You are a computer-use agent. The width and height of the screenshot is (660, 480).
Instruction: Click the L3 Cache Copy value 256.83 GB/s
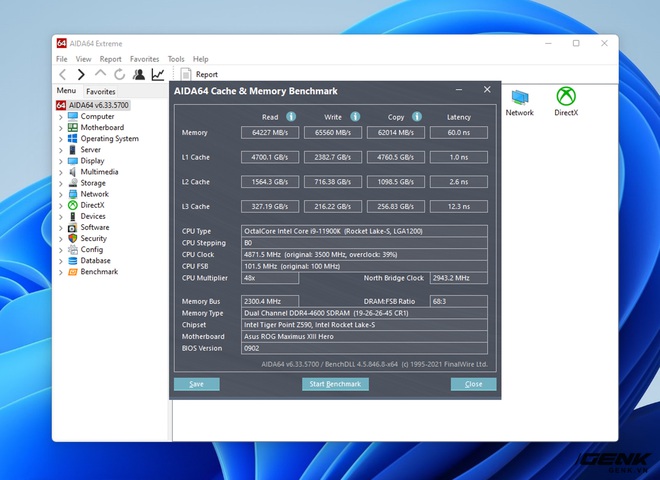[396, 207]
